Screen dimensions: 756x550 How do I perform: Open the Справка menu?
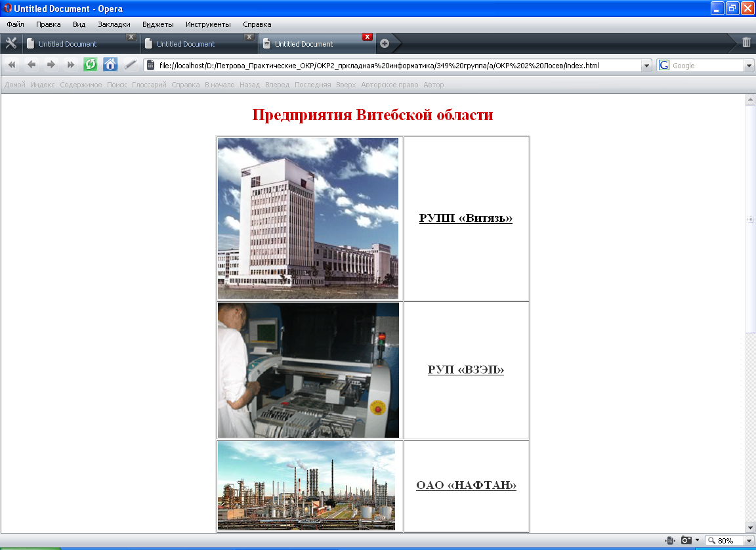pyautogui.click(x=257, y=24)
